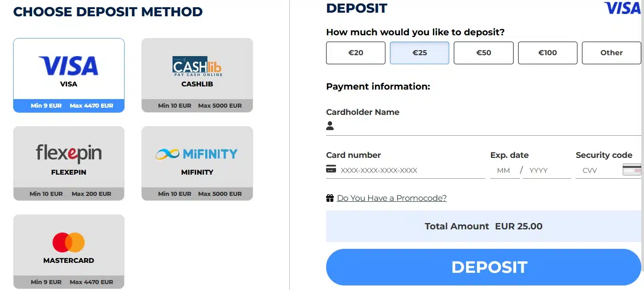Image resolution: width=644 pixels, height=290 pixels.
Task: Click the gift icon beside promocode
Action: (x=330, y=198)
